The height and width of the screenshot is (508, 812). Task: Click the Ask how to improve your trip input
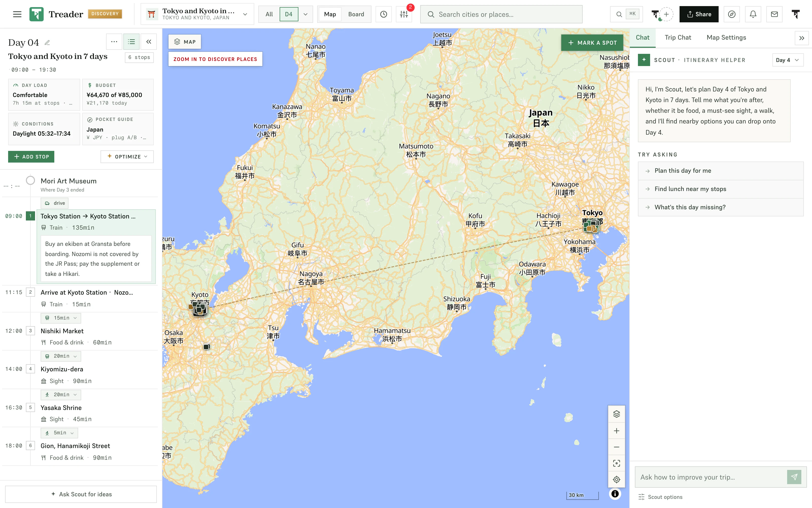pyautogui.click(x=711, y=477)
